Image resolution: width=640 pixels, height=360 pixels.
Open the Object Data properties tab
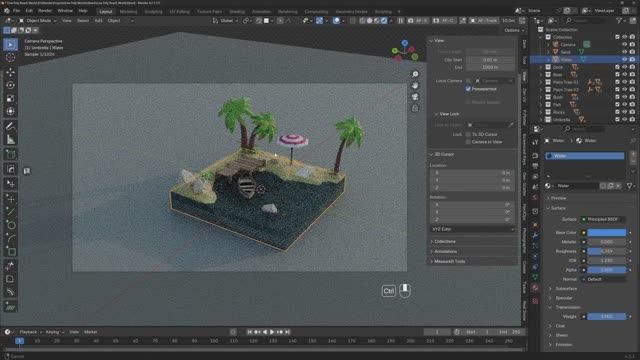[535, 277]
